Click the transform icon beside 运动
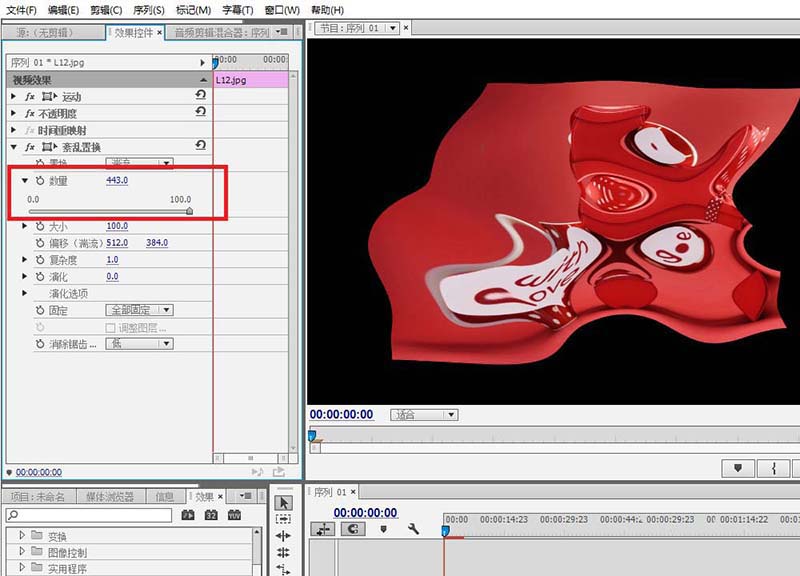Screen dimensions: 800x576 tap(49, 96)
